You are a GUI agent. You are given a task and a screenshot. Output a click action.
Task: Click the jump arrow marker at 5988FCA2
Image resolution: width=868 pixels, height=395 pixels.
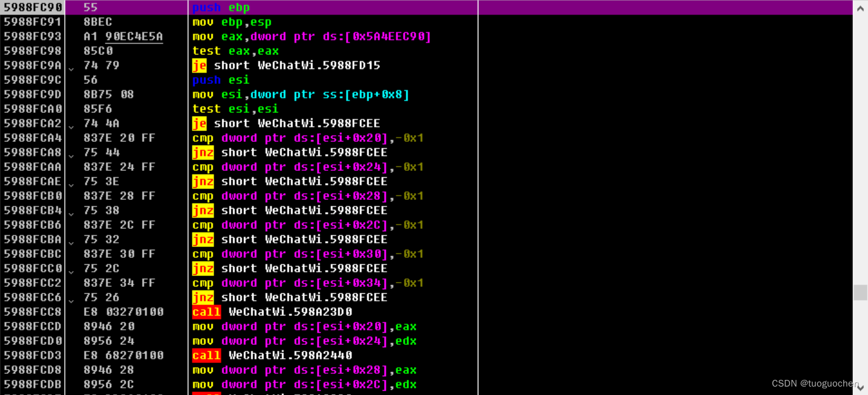71,127
